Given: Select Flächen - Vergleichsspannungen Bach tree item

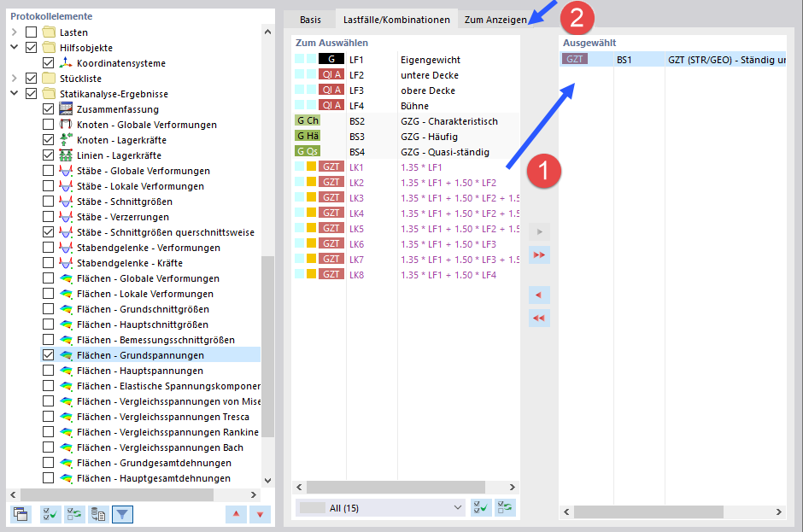Looking at the screenshot, I should pyautogui.click(x=160, y=447).
